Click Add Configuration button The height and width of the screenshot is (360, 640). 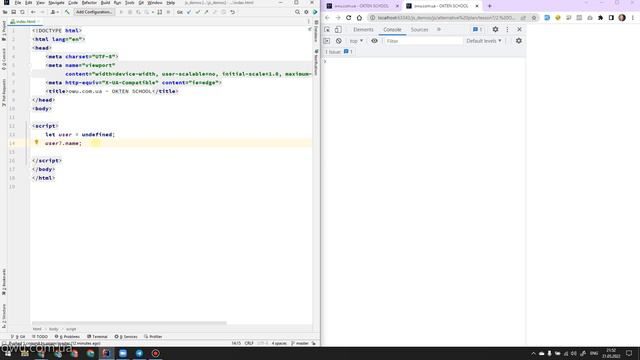94,12
